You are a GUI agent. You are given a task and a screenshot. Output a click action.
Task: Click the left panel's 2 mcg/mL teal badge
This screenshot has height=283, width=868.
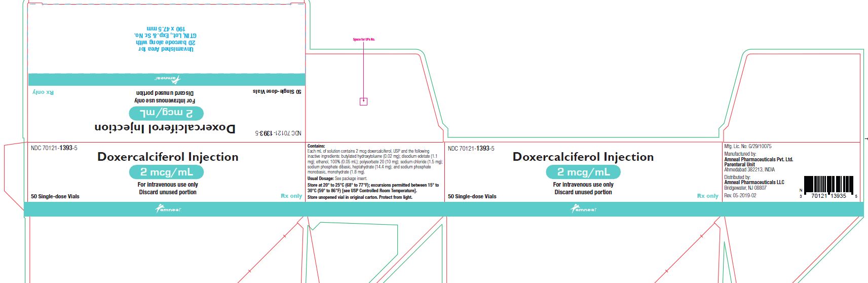click(167, 172)
